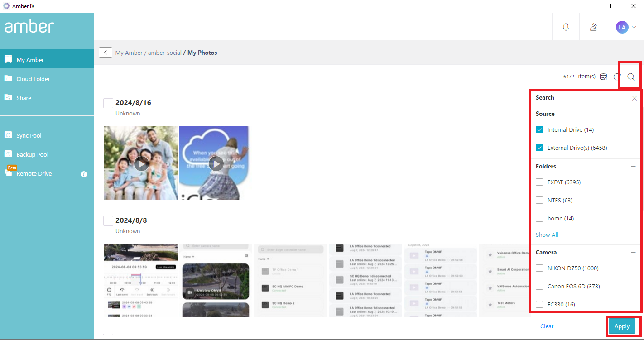Image resolution: width=644 pixels, height=340 pixels.
Task: Click the database rescan icon beside item count
Action: pos(603,77)
